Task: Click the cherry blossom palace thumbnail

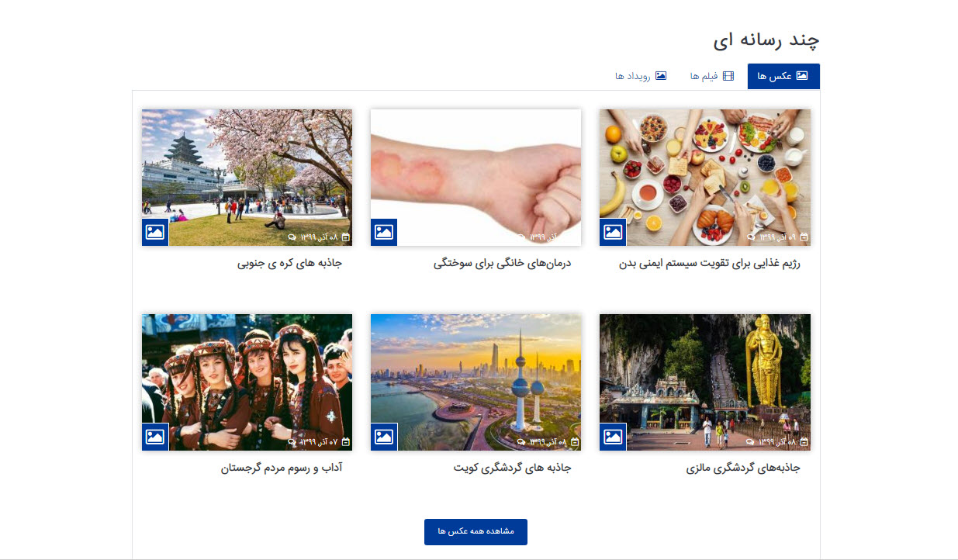Action: pyautogui.click(x=247, y=178)
